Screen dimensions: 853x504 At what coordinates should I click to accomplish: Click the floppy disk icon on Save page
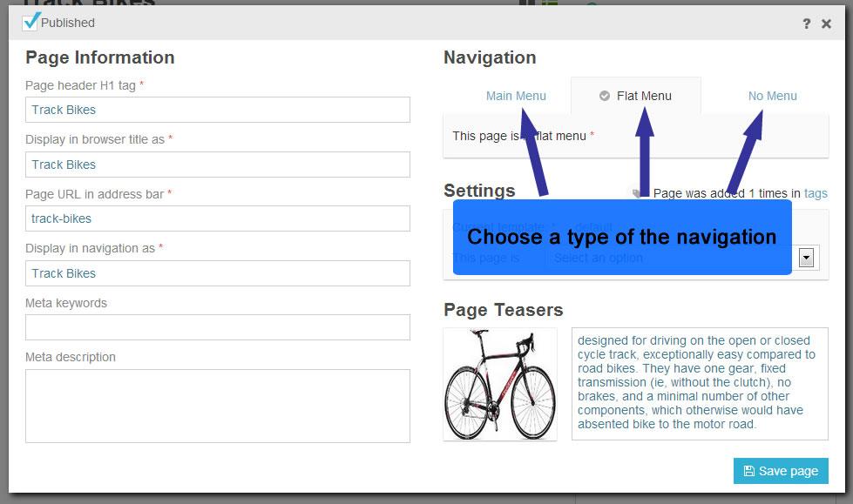click(x=749, y=471)
